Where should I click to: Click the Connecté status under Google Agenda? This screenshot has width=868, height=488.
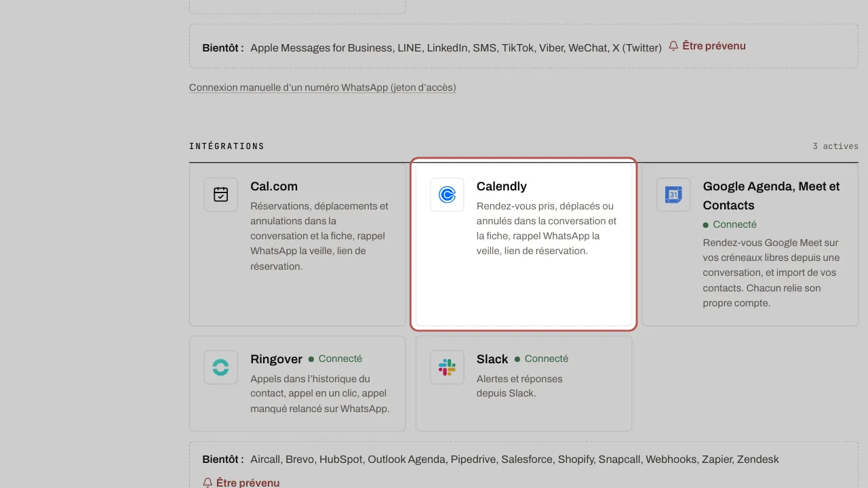tap(730, 224)
